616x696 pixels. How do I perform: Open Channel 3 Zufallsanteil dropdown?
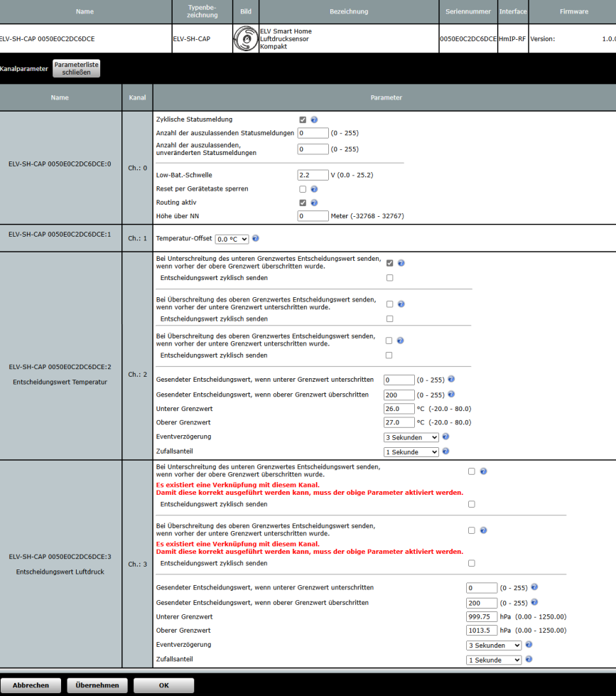point(494,660)
